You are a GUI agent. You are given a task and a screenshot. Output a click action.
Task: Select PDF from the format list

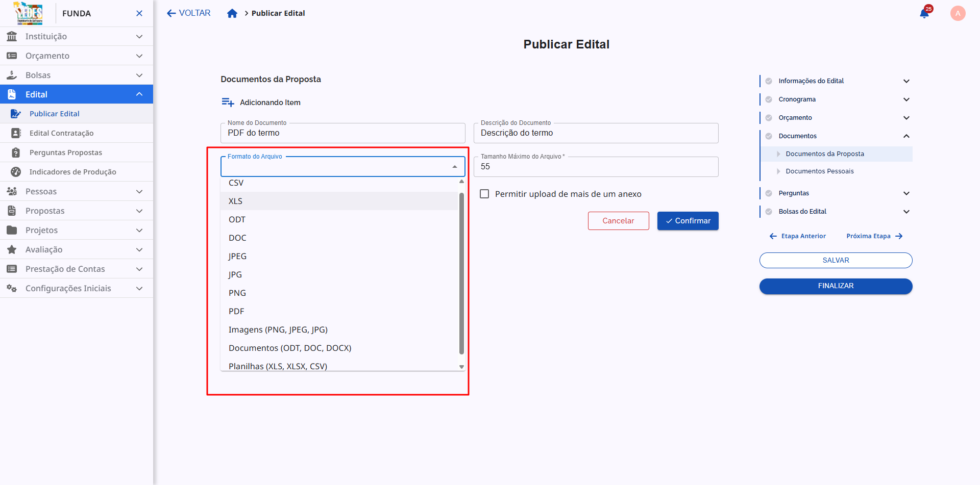[x=236, y=311]
